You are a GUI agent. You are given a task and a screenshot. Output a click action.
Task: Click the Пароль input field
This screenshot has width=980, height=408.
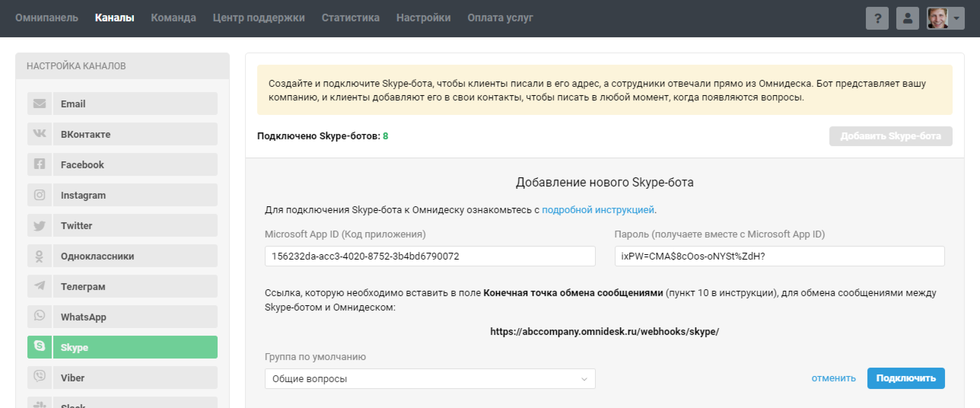[780, 256]
